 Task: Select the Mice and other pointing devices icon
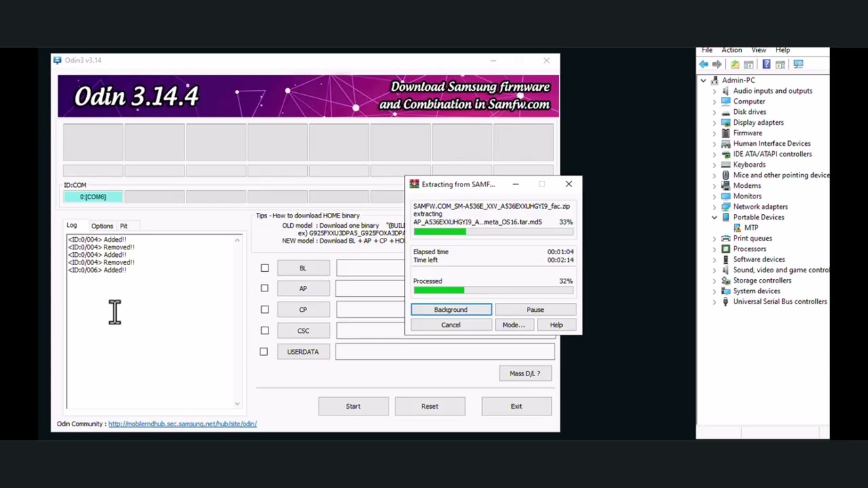[x=726, y=175]
